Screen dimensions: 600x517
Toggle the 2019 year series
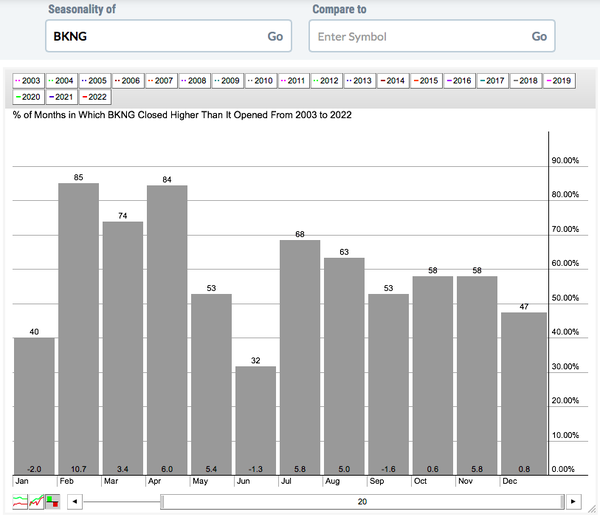click(x=559, y=81)
